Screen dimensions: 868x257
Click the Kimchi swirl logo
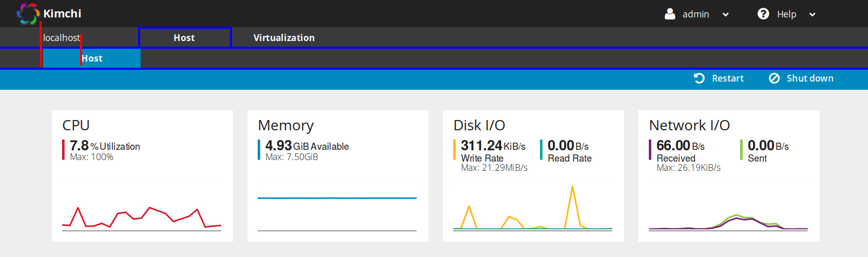(x=27, y=13)
